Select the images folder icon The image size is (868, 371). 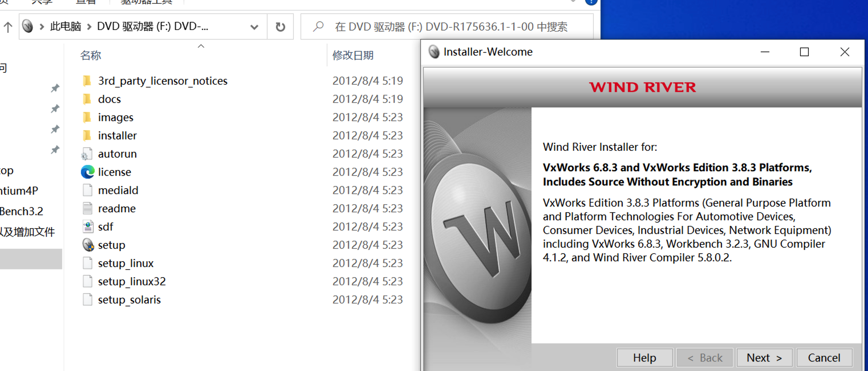(87, 117)
